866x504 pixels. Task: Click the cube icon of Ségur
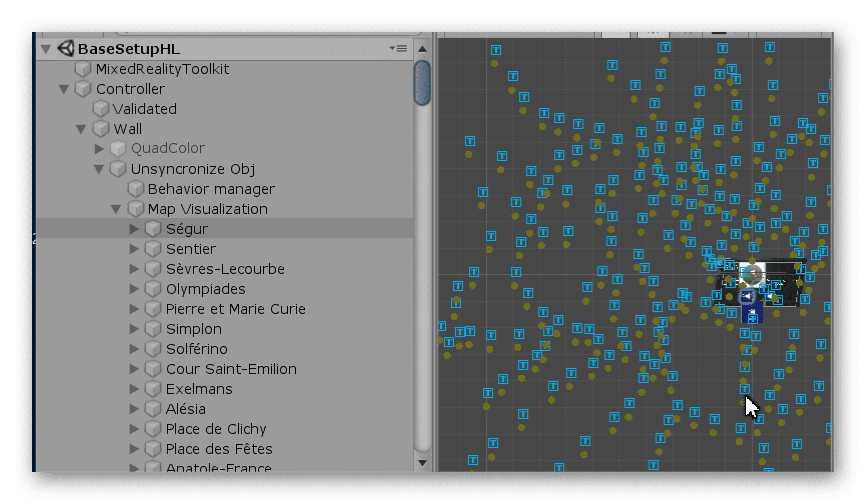coord(153,229)
